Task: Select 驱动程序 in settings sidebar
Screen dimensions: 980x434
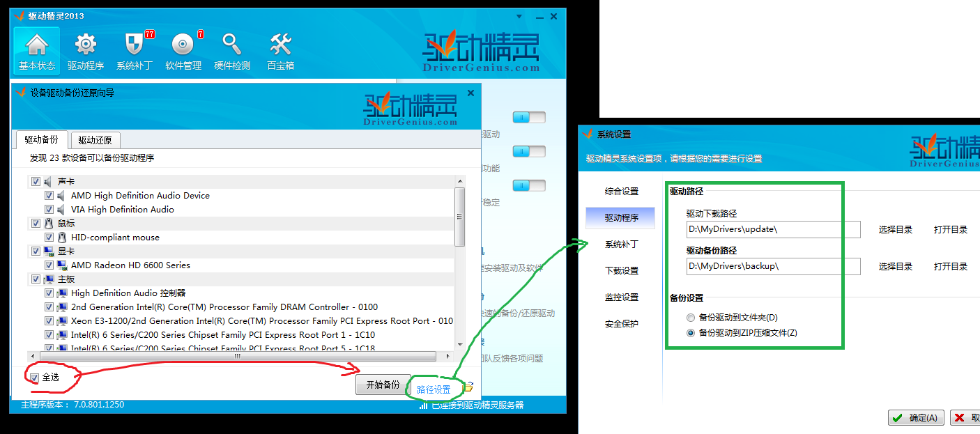Action: click(x=621, y=218)
